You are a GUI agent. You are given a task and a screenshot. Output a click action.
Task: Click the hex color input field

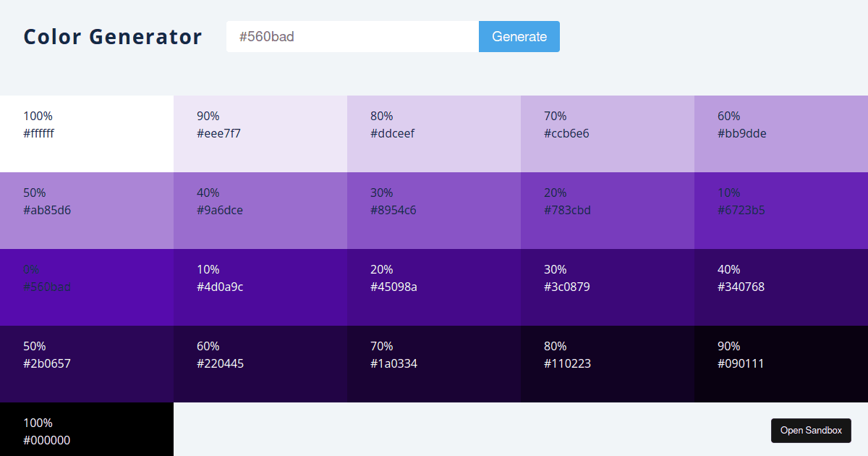pyautogui.click(x=352, y=36)
